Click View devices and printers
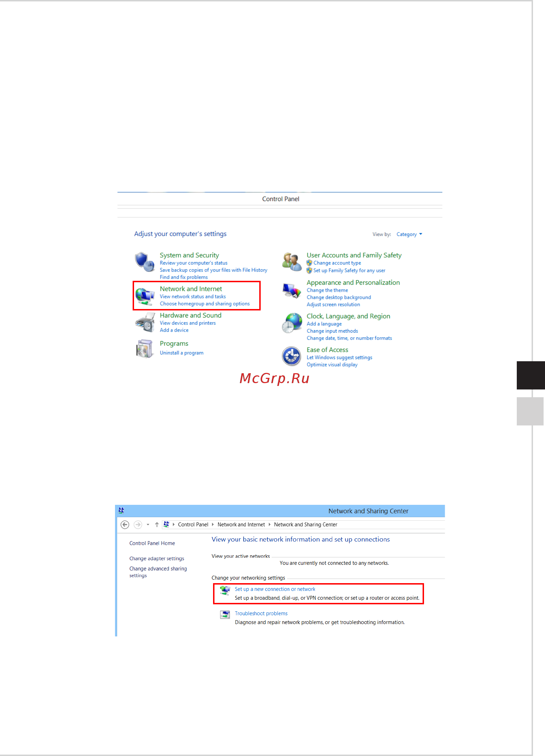The image size is (545, 756). [188, 323]
